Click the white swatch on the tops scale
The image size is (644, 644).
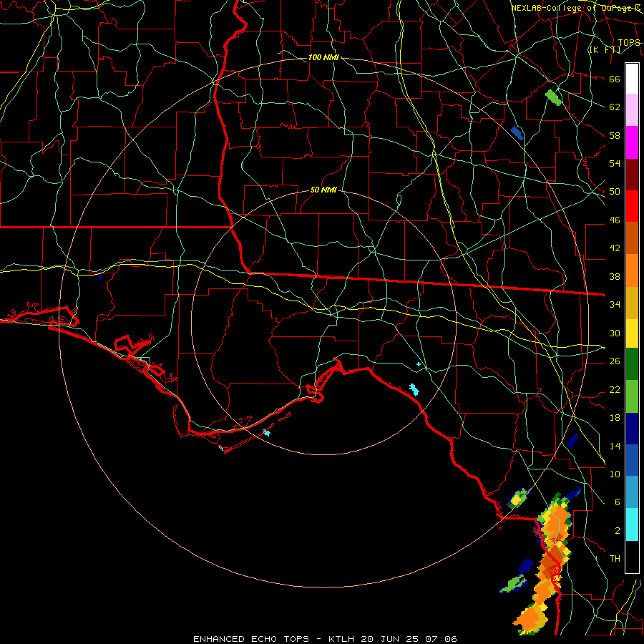[632, 79]
